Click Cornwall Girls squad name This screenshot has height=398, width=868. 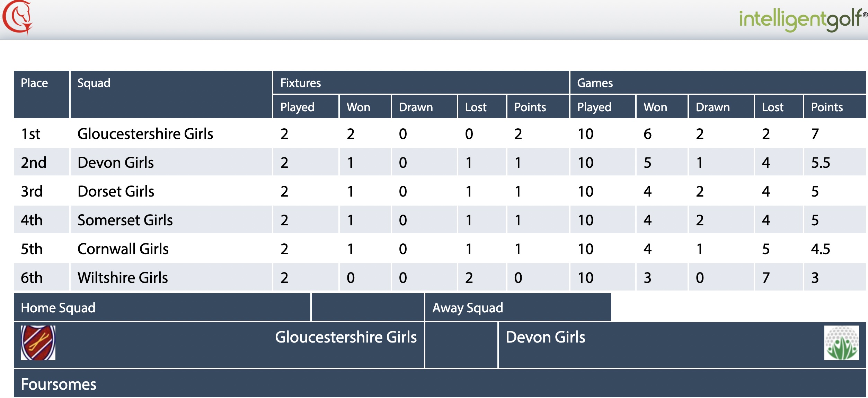(123, 249)
